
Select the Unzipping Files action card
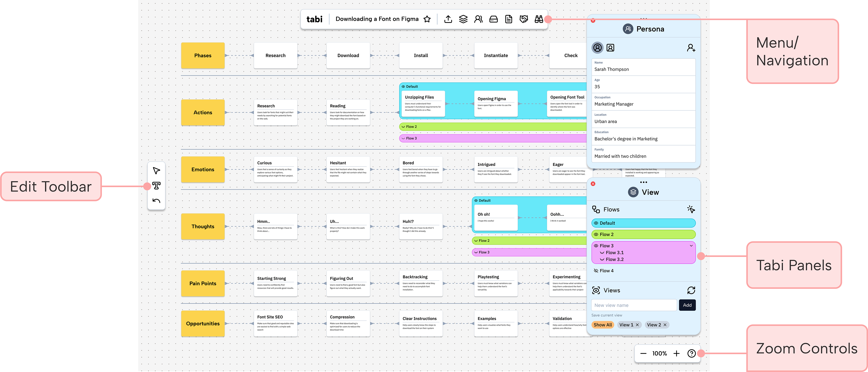[x=423, y=104]
